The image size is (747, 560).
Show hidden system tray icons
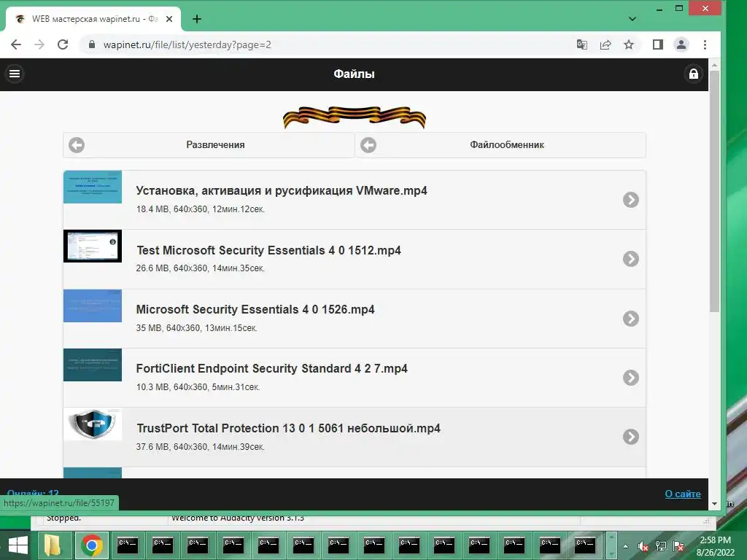625,546
